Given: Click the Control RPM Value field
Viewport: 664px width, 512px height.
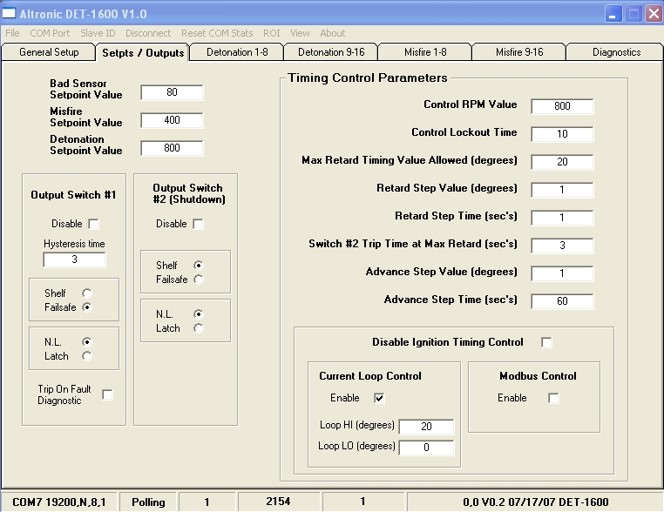Looking at the screenshot, I should (562, 106).
